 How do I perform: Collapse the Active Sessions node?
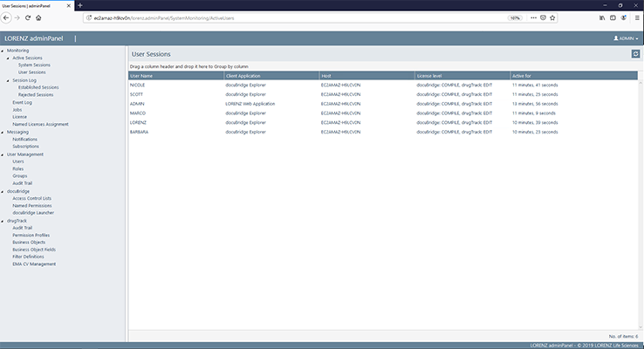[x=8, y=58]
